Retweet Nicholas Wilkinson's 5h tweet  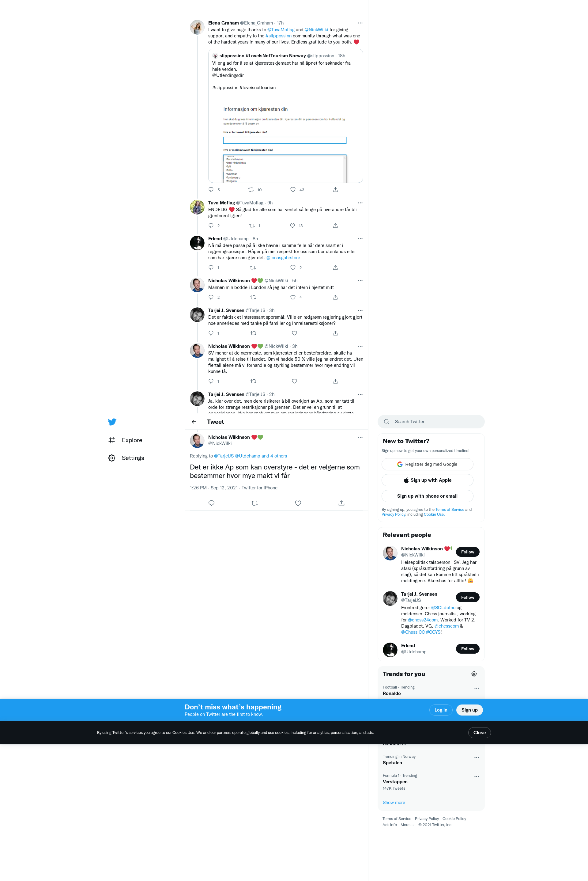tap(253, 297)
